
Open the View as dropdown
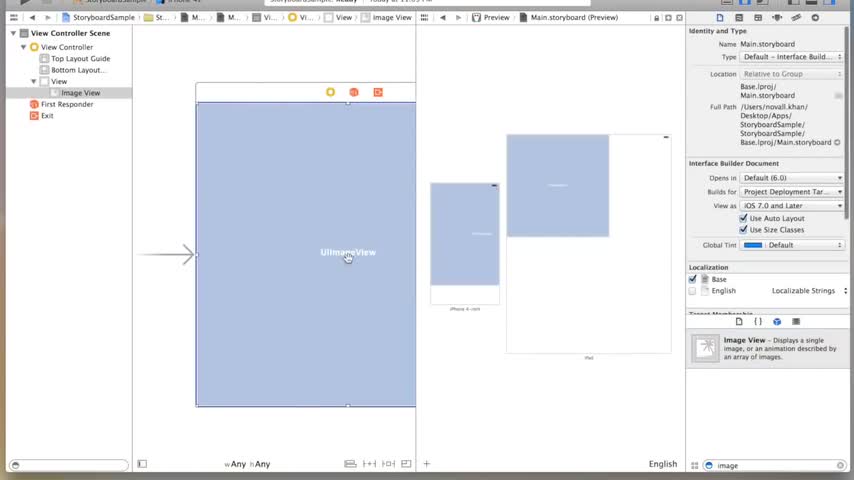(x=791, y=205)
